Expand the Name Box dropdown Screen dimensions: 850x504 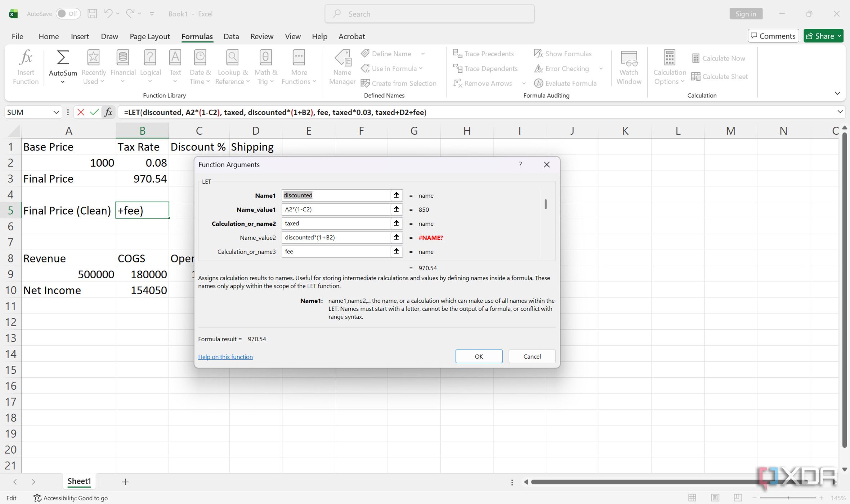click(56, 112)
